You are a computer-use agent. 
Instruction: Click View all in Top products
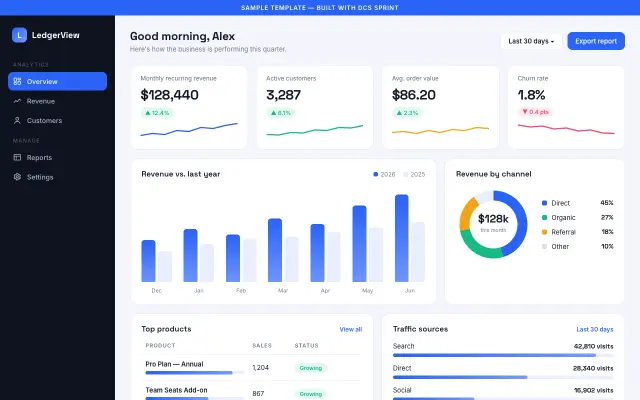point(351,329)
